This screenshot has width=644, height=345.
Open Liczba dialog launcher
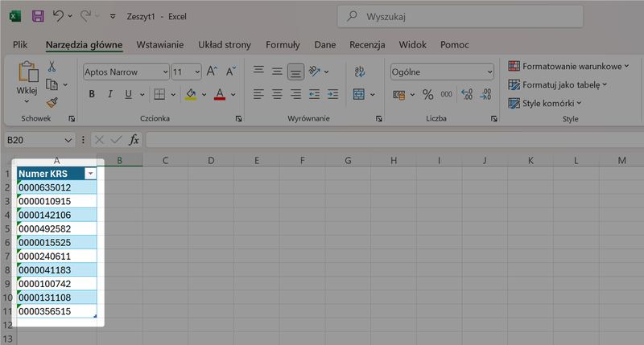pos(493,118)
